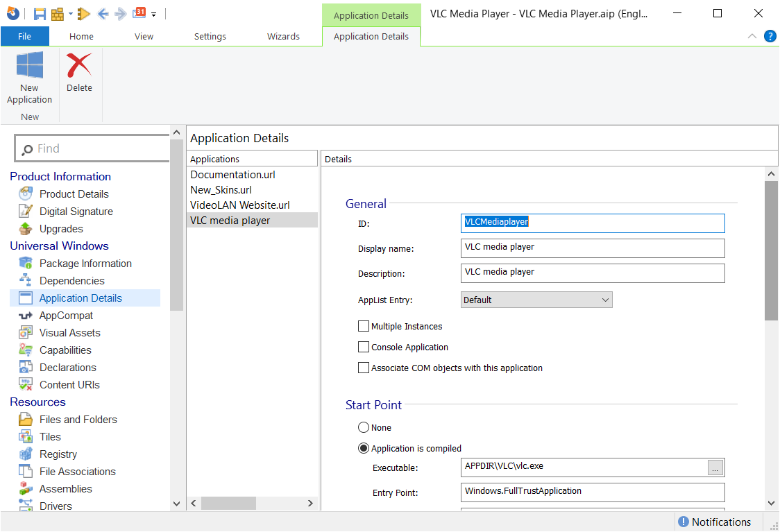Open Declarations page

point(67,368)
